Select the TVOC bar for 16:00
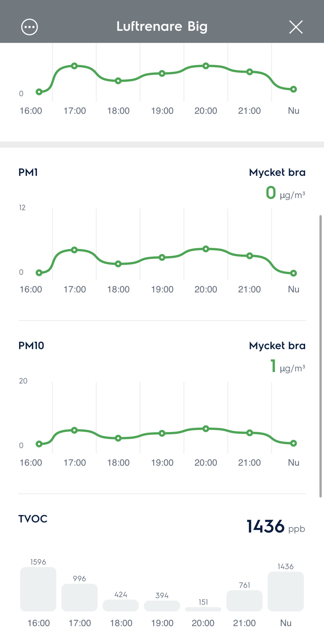The image size is (324, 644). point(38,589)
